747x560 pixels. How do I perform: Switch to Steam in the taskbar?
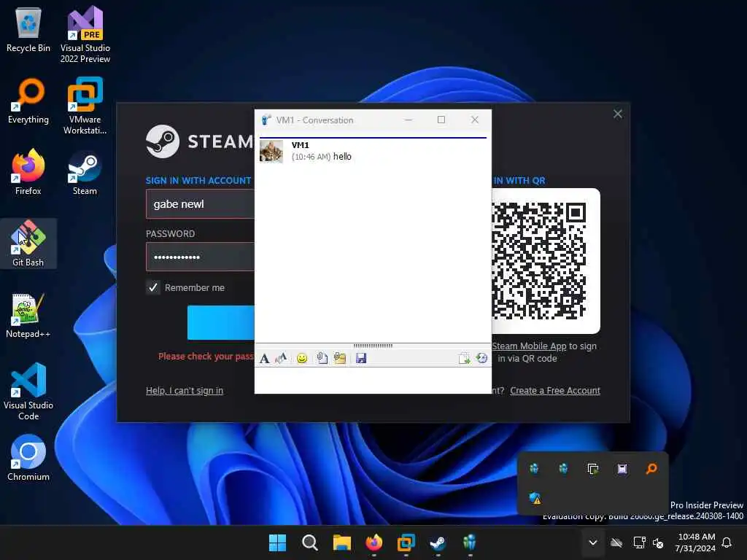pos(438,542)
